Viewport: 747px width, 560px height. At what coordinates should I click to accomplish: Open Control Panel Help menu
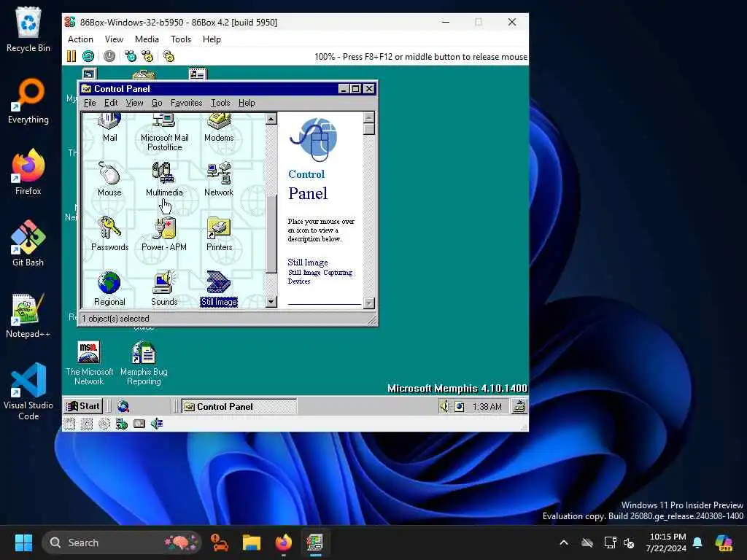coord(247,103)
